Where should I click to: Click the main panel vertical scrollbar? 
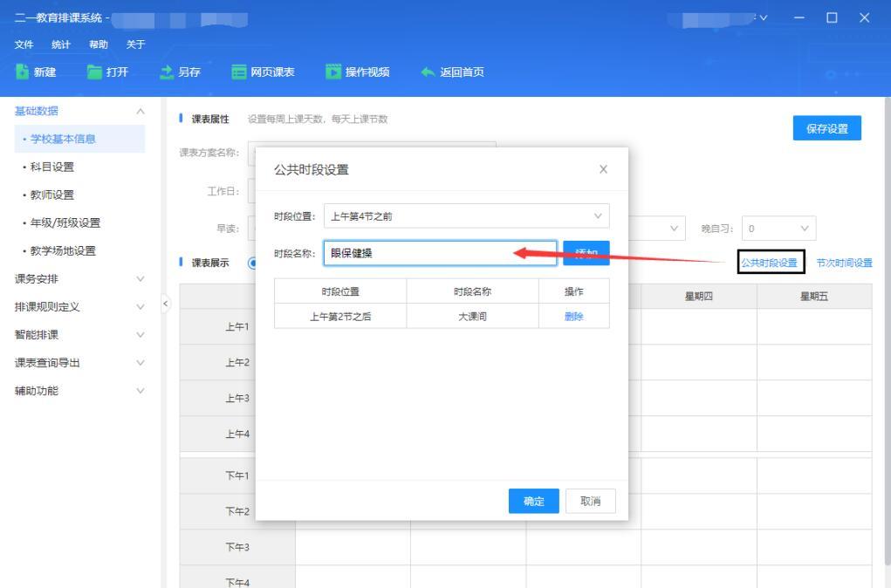pos(887,332)
